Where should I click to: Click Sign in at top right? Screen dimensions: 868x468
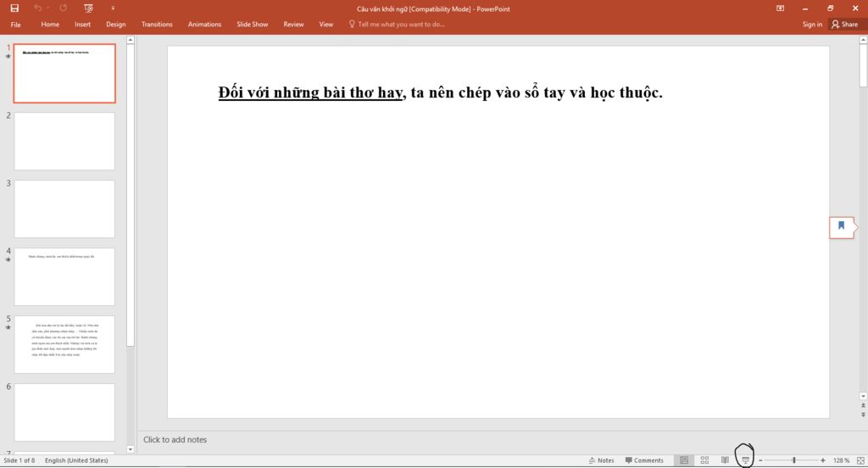812,25
